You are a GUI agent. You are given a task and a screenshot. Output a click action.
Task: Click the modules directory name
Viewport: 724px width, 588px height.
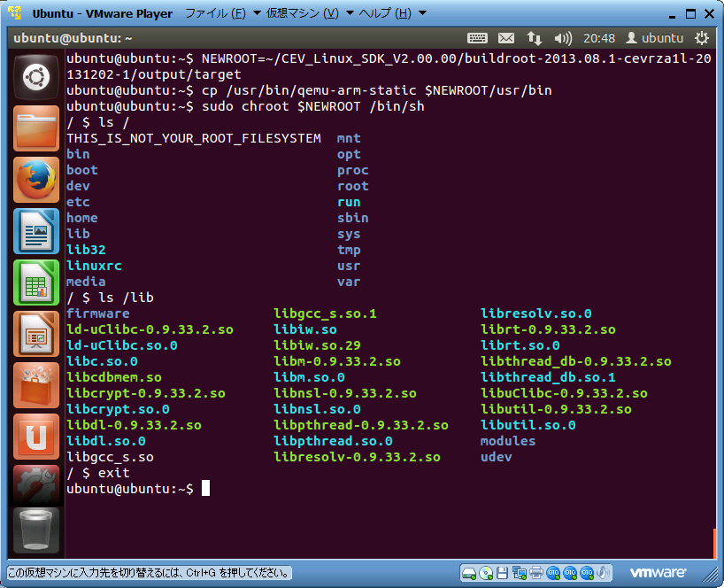click(x=508, y=441)
